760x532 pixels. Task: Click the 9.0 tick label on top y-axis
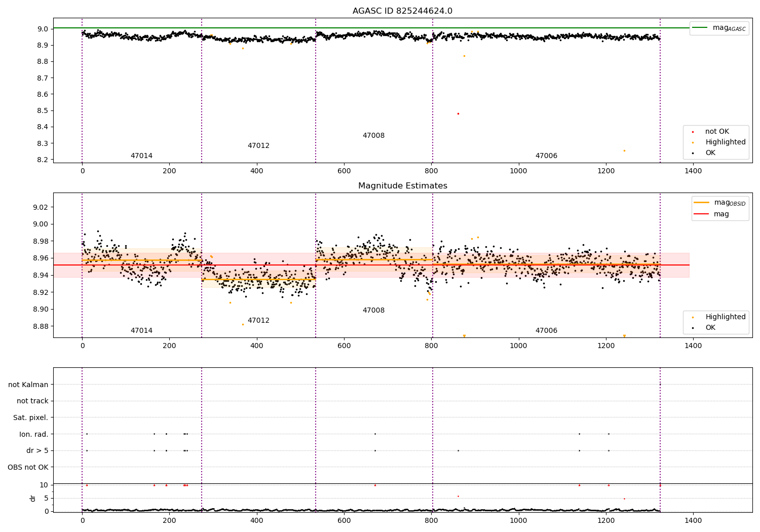pyautogui.click(x=44, y=29)
